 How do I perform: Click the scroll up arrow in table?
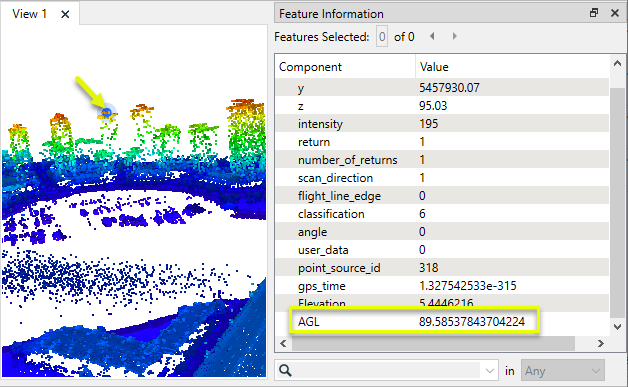click(x=617, y=63)
